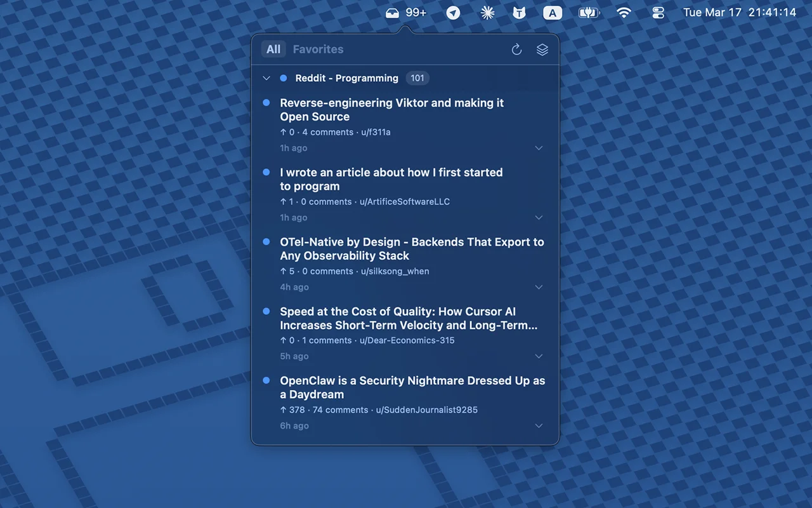The width and height of the screenshot is (812, 508).
Task: Open the battery status menu bar icon
Action: pos(589,12)
